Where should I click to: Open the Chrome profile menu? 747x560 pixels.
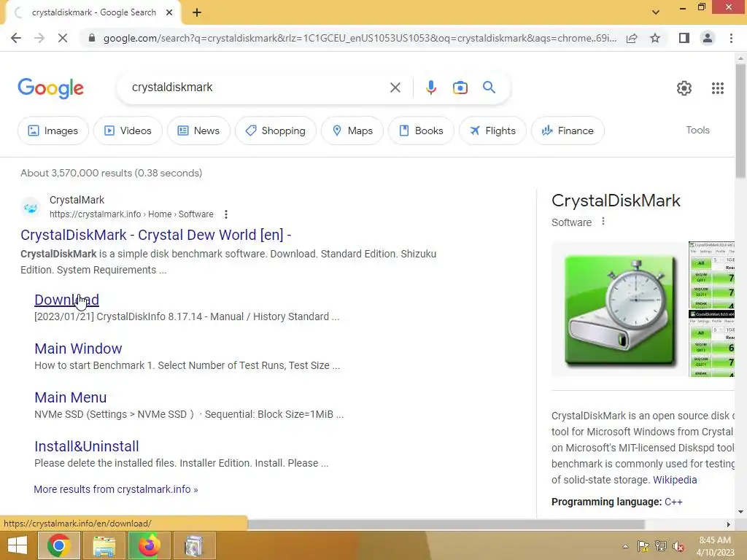(x=708, y=38)
